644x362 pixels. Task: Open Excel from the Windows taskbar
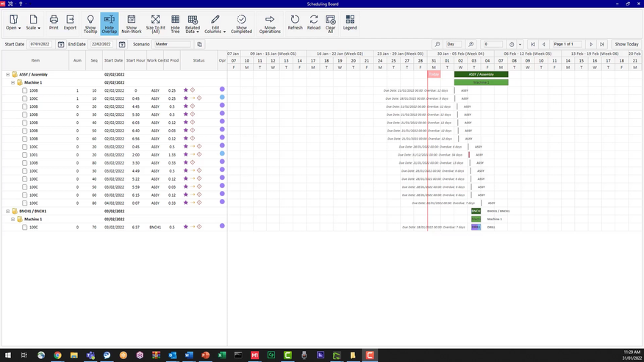pyautogui.click(x=222, y=355)
